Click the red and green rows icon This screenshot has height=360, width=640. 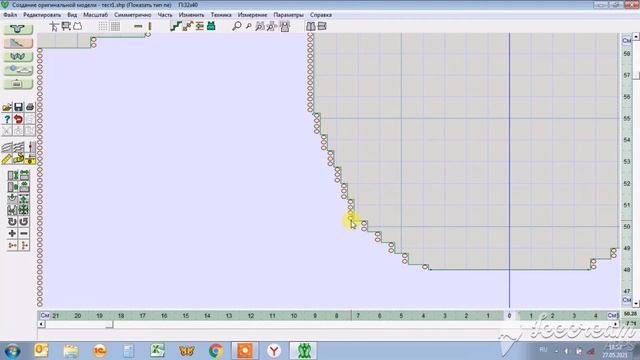200,27
